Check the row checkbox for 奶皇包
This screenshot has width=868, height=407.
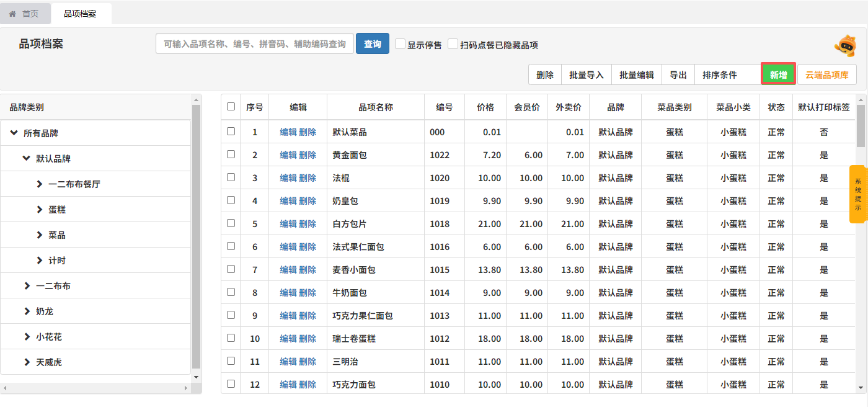(x=231, y=200)
